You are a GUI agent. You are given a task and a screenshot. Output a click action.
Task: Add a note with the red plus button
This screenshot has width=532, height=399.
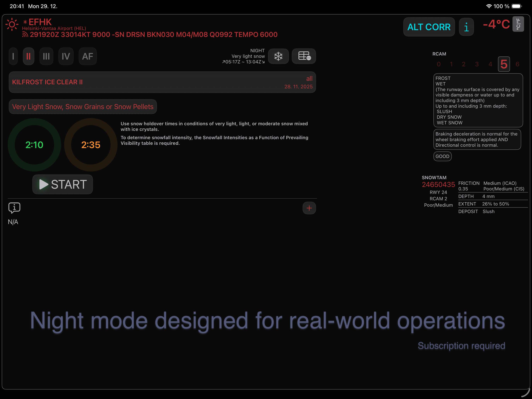(309, 208)
